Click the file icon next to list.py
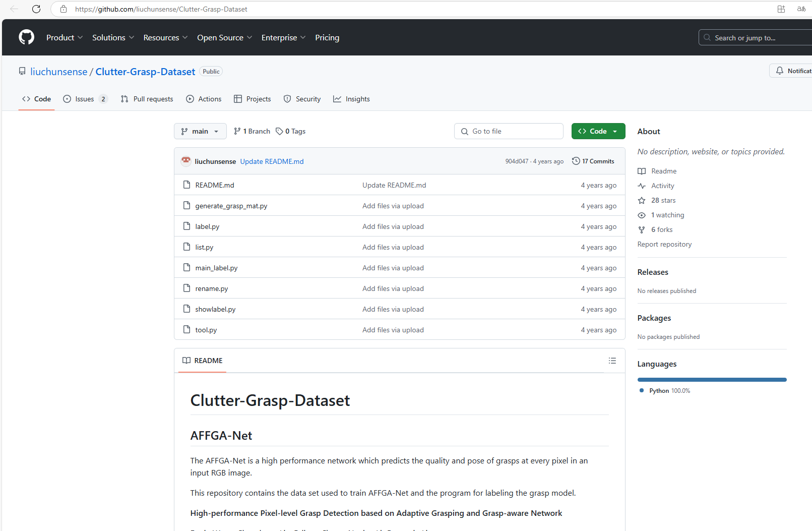The height and width of the screenshot is (531, 812). point(186,247)
